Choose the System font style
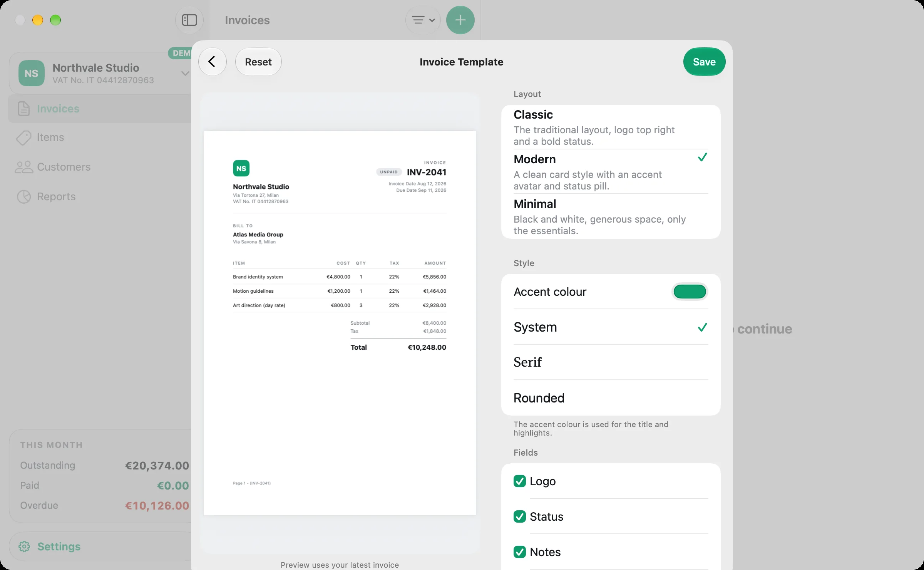 point(611,327)
